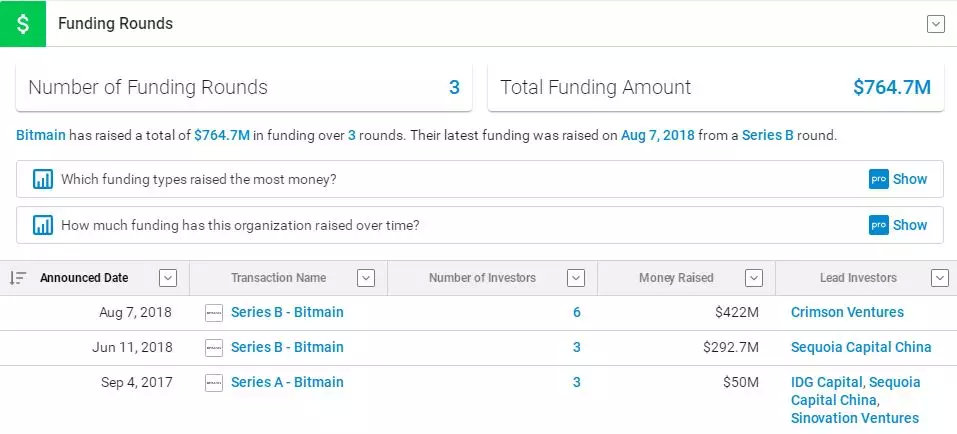Open the Crimson Ventures investor link
Image resolution: width=957 pixels, height=434 pixels.
click(x=847, y=313)
